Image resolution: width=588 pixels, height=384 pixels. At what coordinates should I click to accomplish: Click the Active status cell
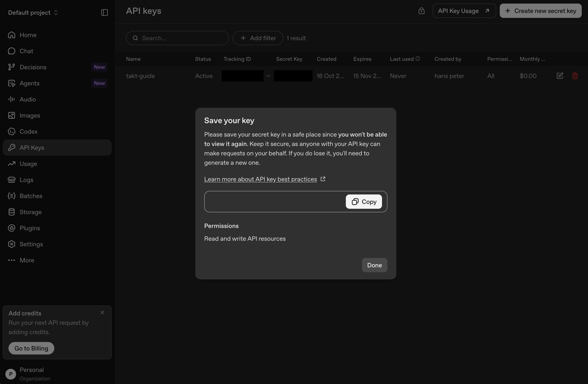tap(204, 76)
